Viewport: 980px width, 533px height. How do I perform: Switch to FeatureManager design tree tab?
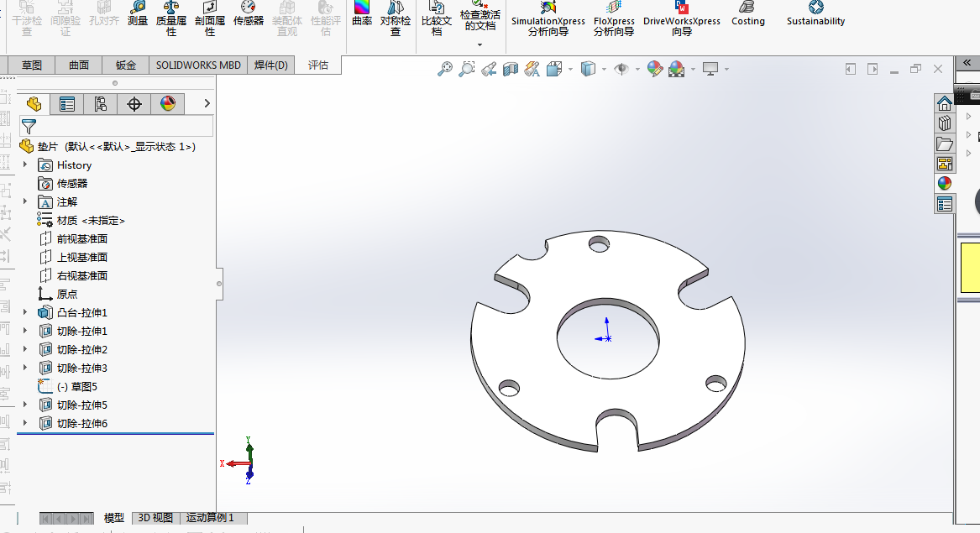pyautogui.click(x=34, y=104)
